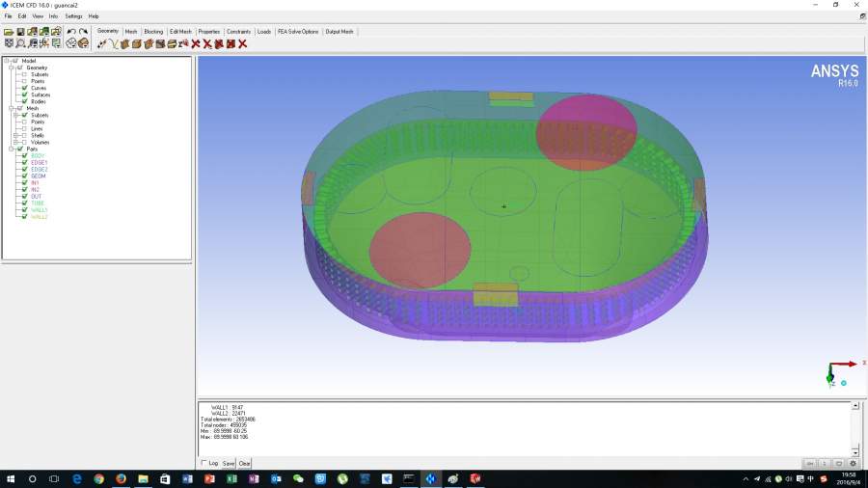
Task: Expand the Volumes node
Action: 16,142
